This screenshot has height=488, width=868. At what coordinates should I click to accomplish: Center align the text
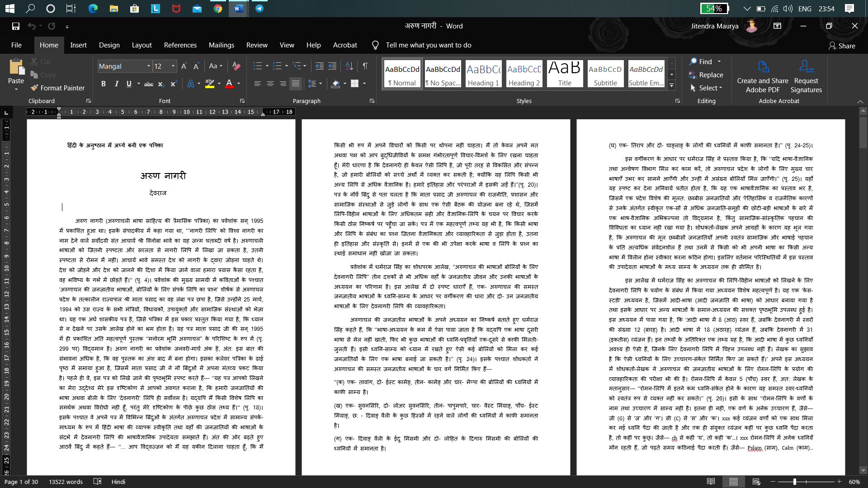coord(270,84)
